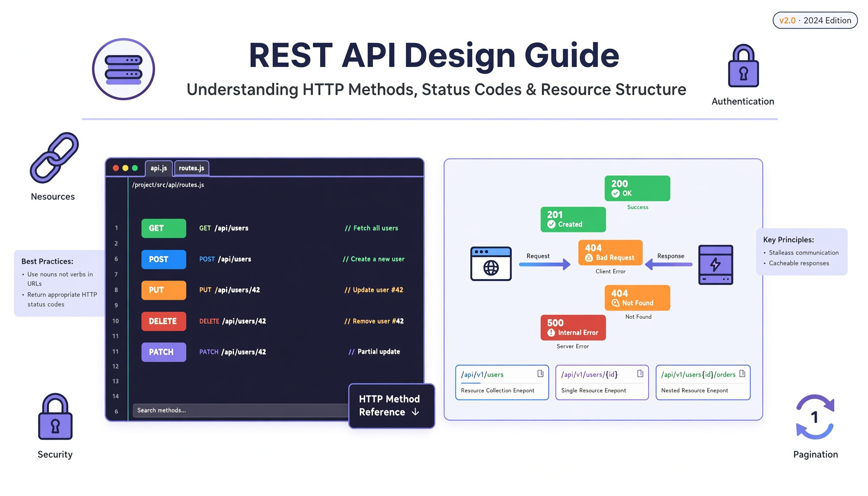Click the checkmark in 201 Created badge
868x496 pixels.
tap(551, 224)
